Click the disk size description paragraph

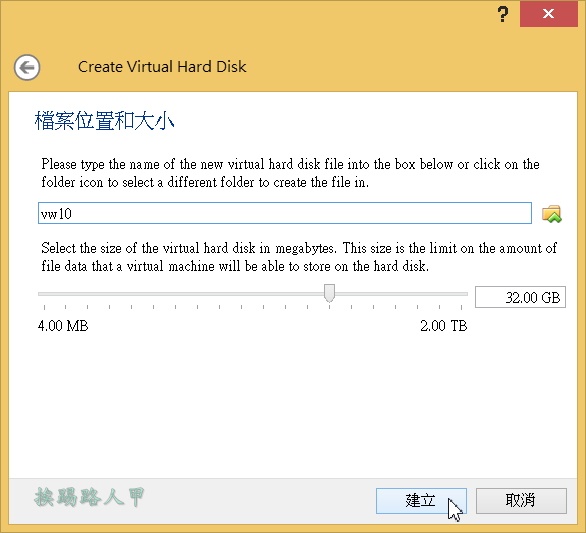pyautogui.click(x=299, y=257)
